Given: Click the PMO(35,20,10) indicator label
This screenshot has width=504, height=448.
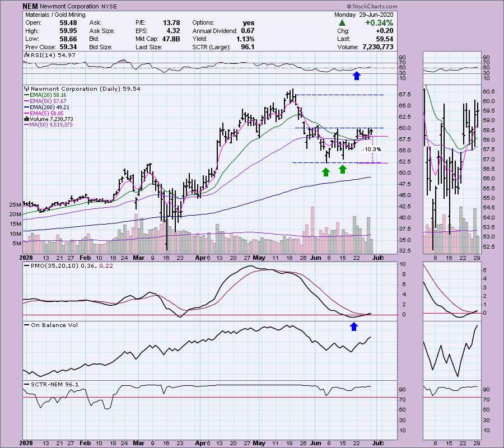Looking at the screenshot, I should 55,266.
